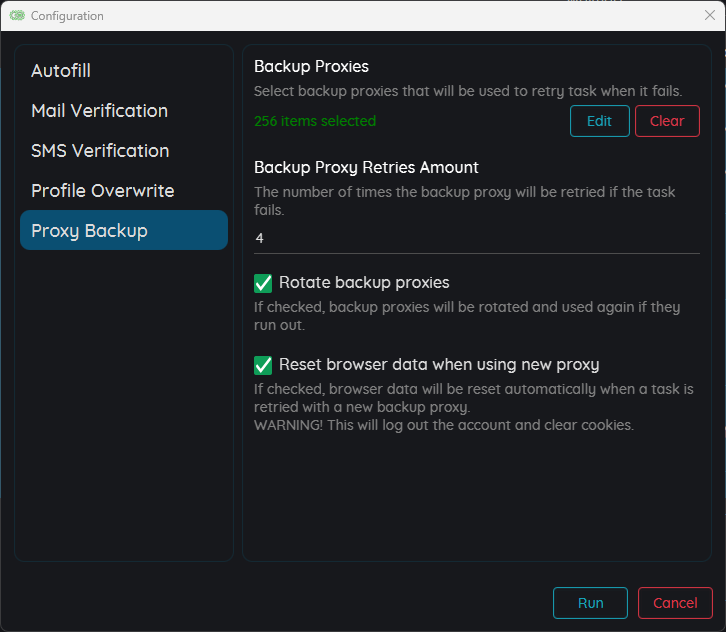
Task: Click the Backup Proxy Retries Amount heading
Action: (x=366, y=167)
